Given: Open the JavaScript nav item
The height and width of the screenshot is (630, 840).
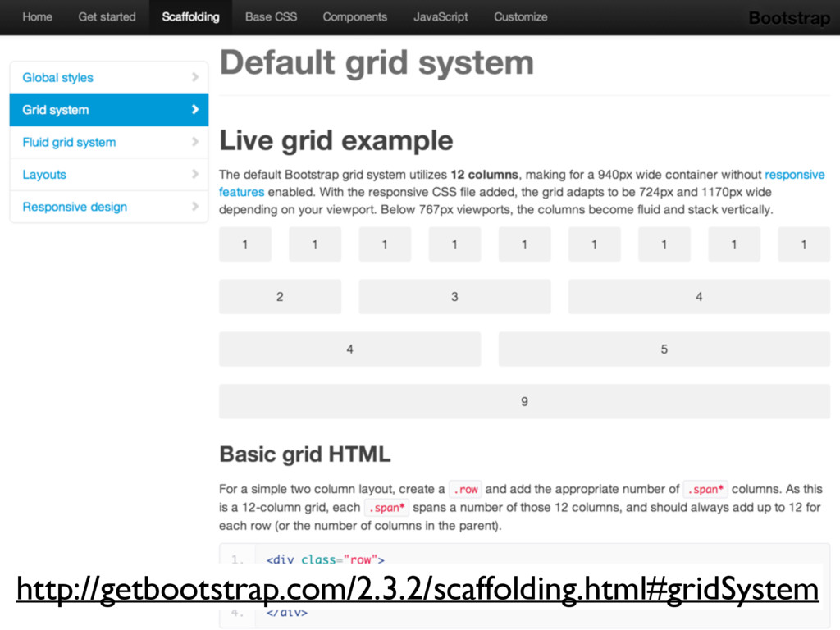Looking at the screenshot, I should (441, 17).
